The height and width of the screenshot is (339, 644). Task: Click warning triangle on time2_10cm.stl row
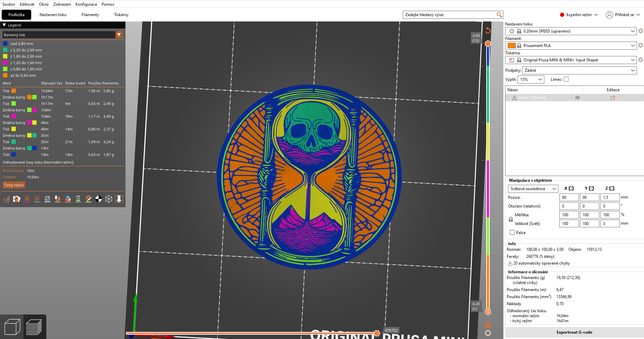514,98
